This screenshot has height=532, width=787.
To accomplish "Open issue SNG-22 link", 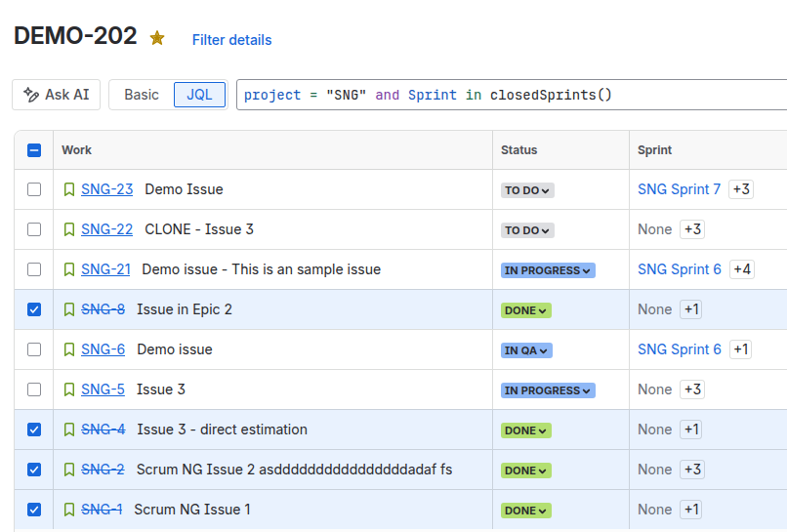I will pos(106,229).
